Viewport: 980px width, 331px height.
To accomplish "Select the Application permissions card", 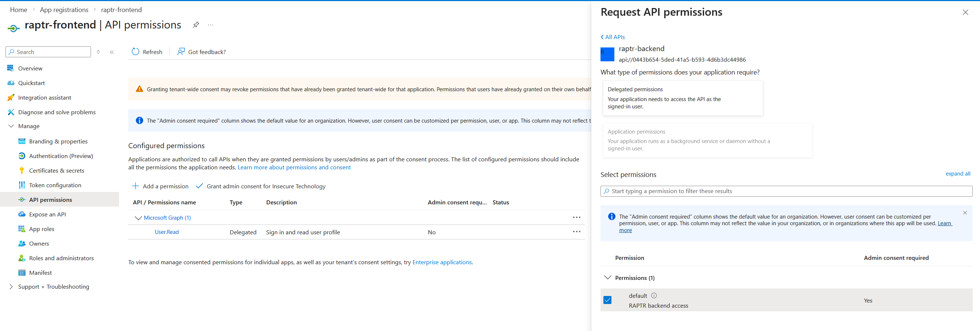I will pos(707,140).
